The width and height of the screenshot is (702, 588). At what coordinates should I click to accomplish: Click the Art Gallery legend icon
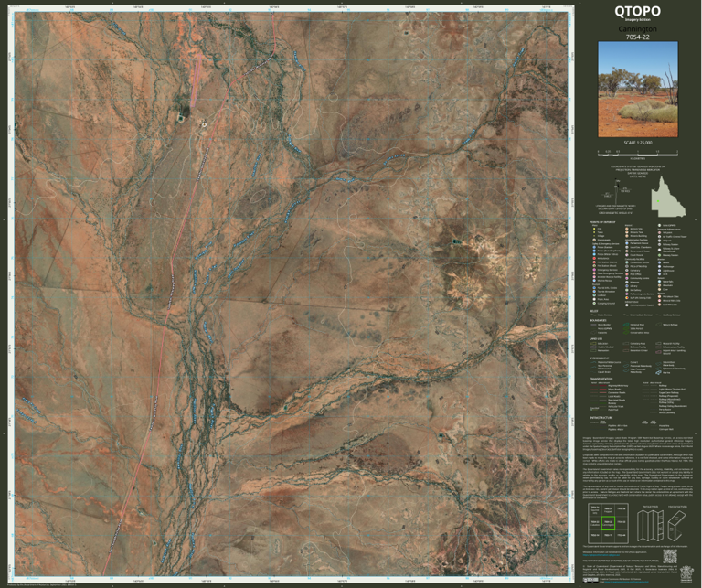pos(627,290)
